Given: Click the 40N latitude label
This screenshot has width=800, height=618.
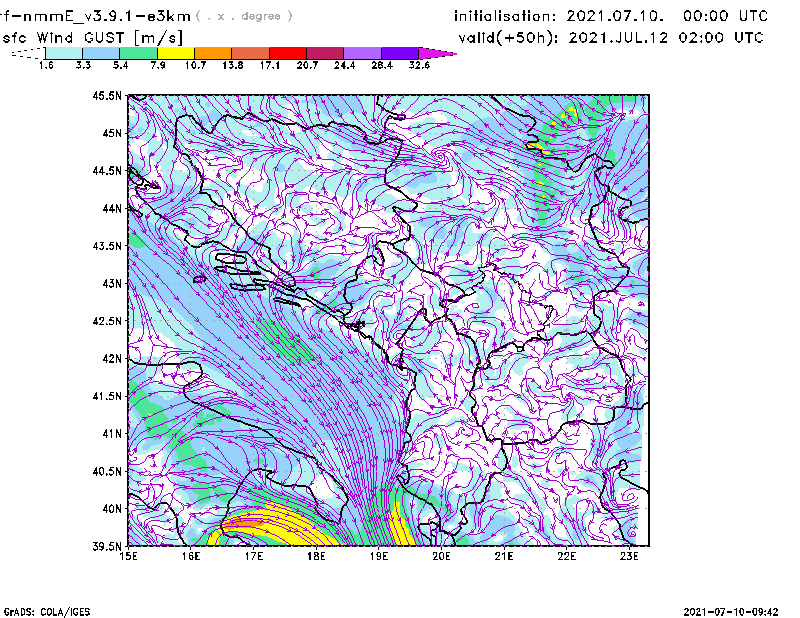Looking at the screenshot, I should [112, 508].
